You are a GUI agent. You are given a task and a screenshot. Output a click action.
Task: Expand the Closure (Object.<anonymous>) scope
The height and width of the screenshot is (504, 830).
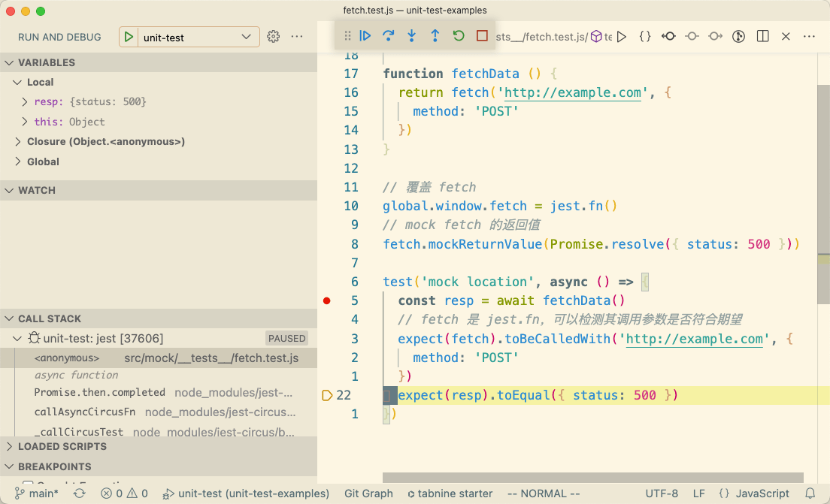coord(159,141)
